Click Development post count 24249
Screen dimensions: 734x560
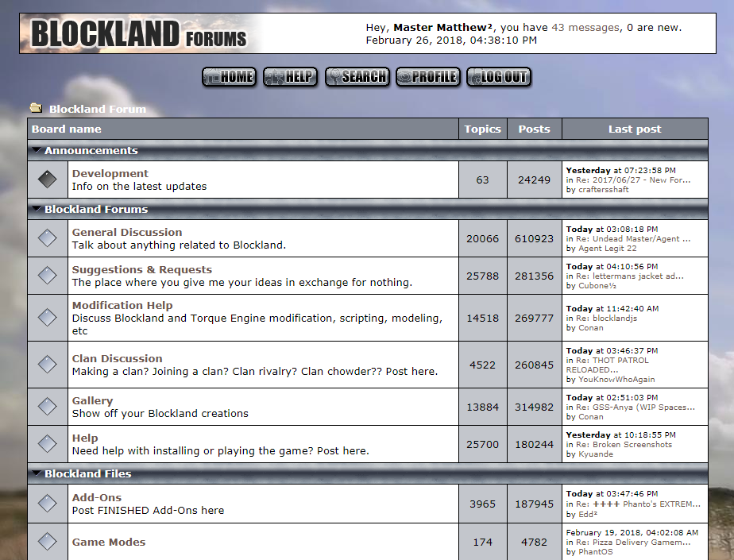tap(534, 180)
